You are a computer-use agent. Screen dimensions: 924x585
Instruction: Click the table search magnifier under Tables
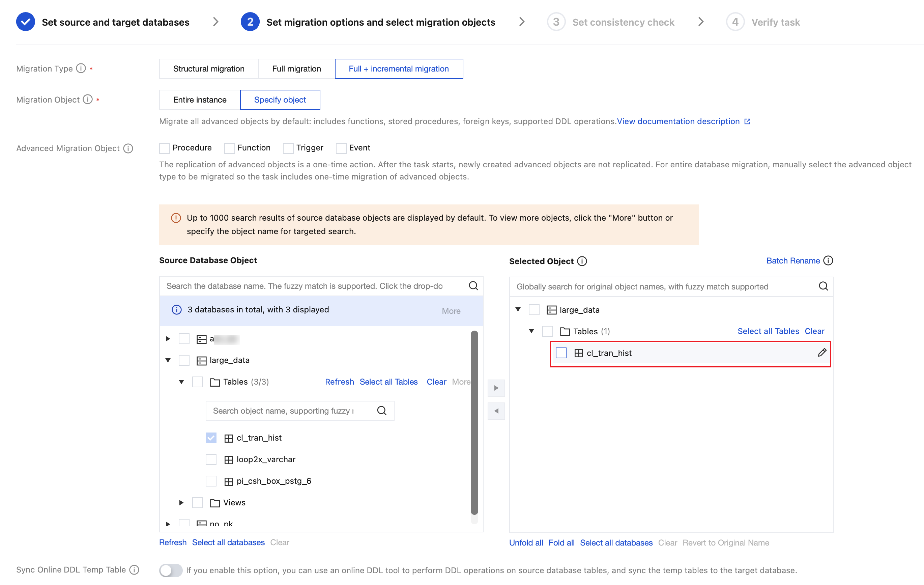click(x=381, y=410)
